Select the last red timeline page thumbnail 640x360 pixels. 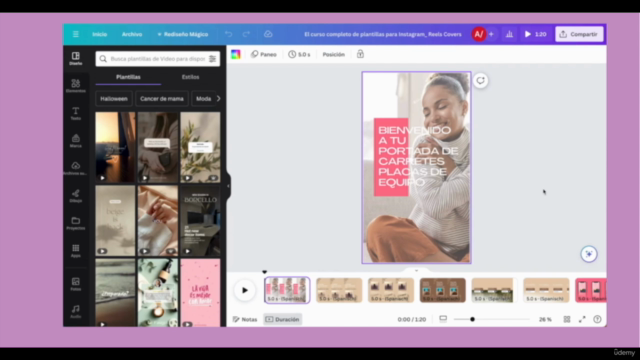(x=591, y=290)
